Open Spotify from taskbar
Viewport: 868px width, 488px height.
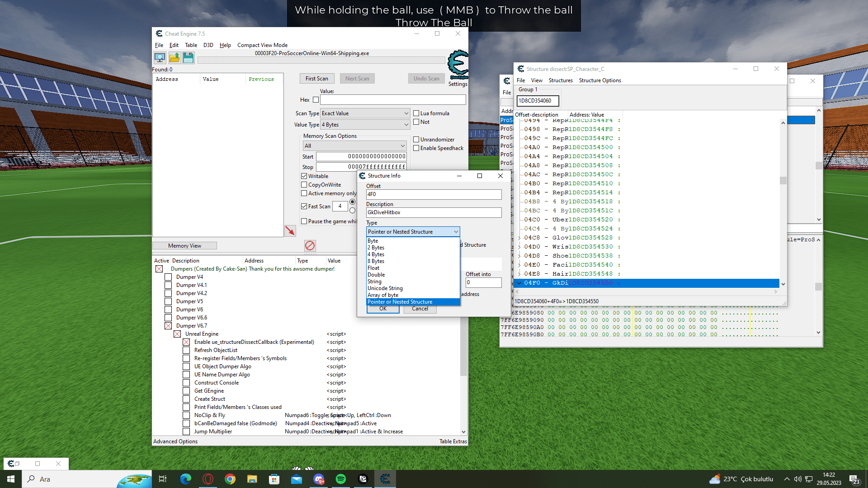pos(341,479)
